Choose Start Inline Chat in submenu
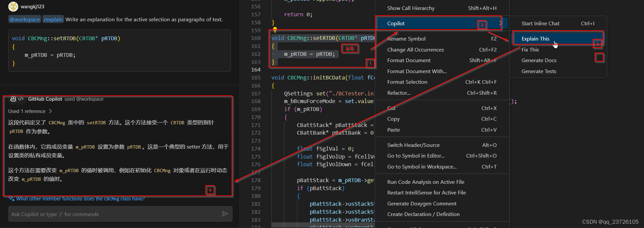This screenshot has height=228, width=644. (558, 23)
